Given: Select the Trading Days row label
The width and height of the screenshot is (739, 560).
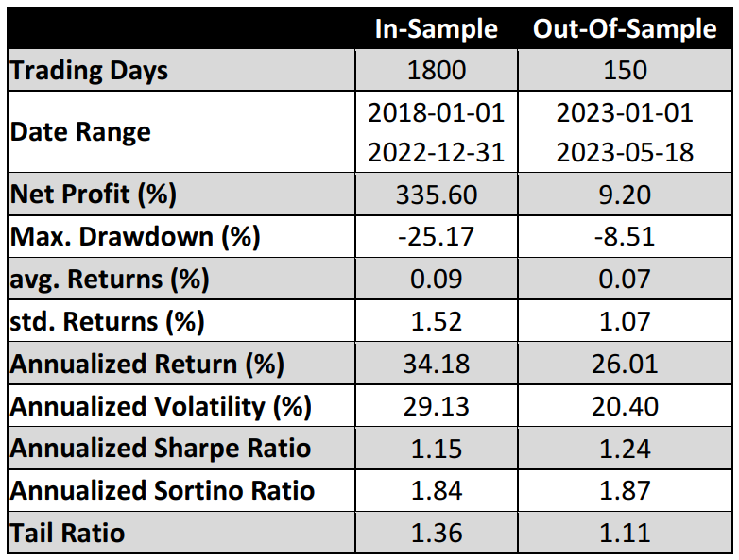Looking at the screenshot, I should (89, 71).
